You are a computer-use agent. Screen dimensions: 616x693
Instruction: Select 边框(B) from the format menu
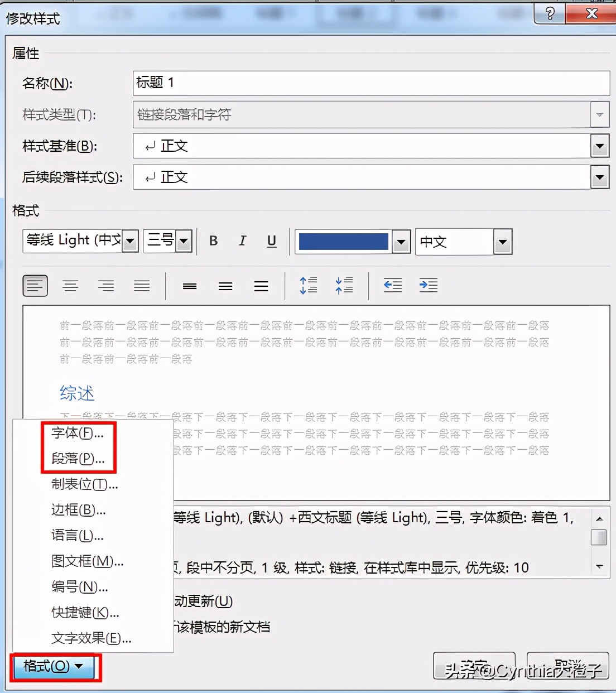coord(78,509)
